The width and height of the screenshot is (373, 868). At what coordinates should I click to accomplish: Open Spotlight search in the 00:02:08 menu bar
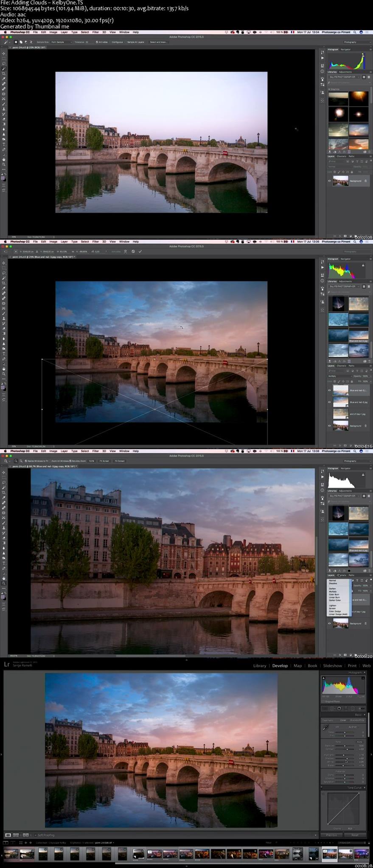click(355, 32)
